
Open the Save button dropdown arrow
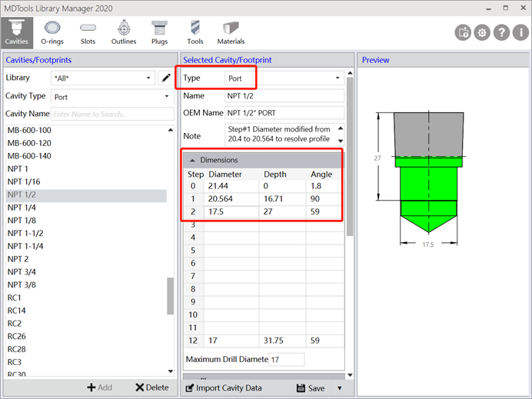coord(339,388)
